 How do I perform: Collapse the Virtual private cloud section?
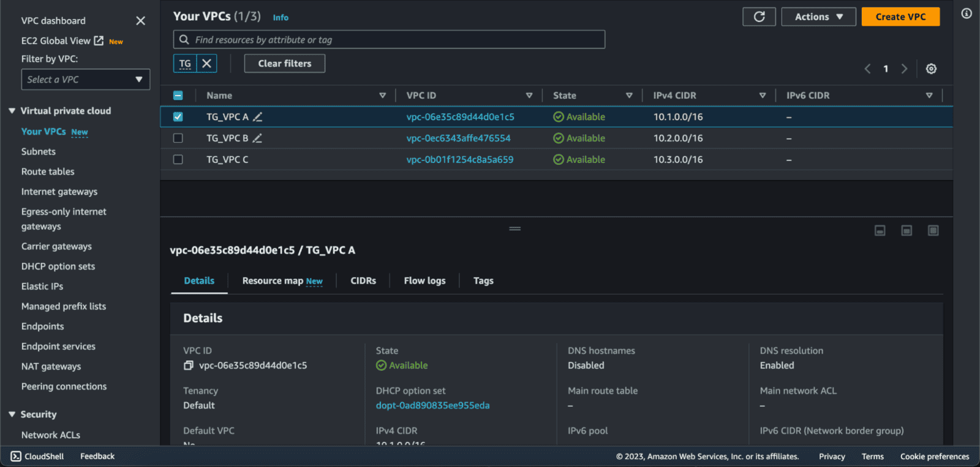[x=12, y=111]
